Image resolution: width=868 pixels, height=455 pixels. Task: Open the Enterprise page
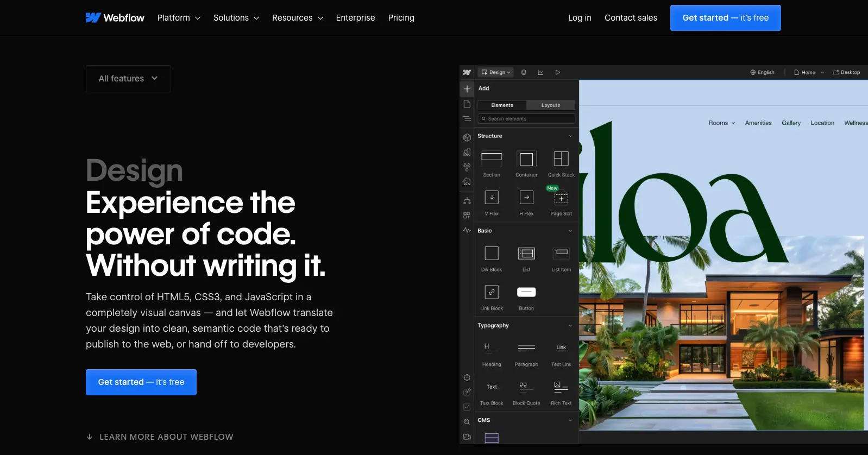355,18
